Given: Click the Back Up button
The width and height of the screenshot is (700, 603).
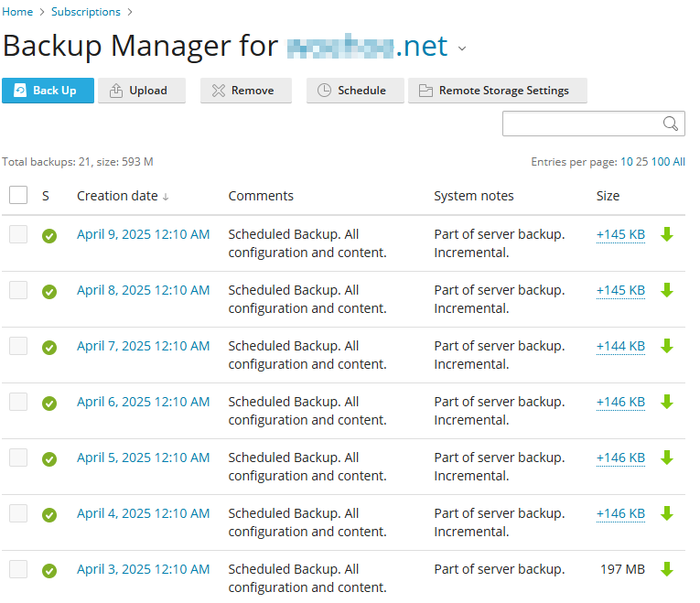Looking at the screenshot, I should (x=48, y=91).
